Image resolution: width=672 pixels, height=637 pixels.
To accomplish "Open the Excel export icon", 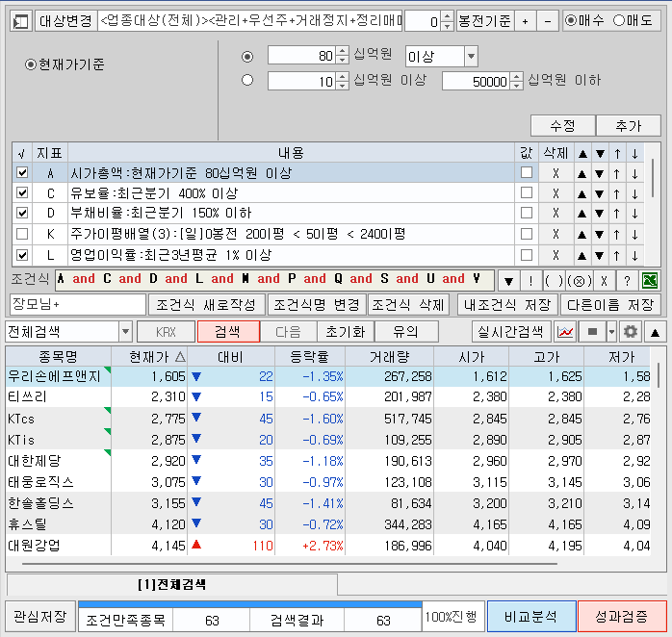I will click(650, 281).
